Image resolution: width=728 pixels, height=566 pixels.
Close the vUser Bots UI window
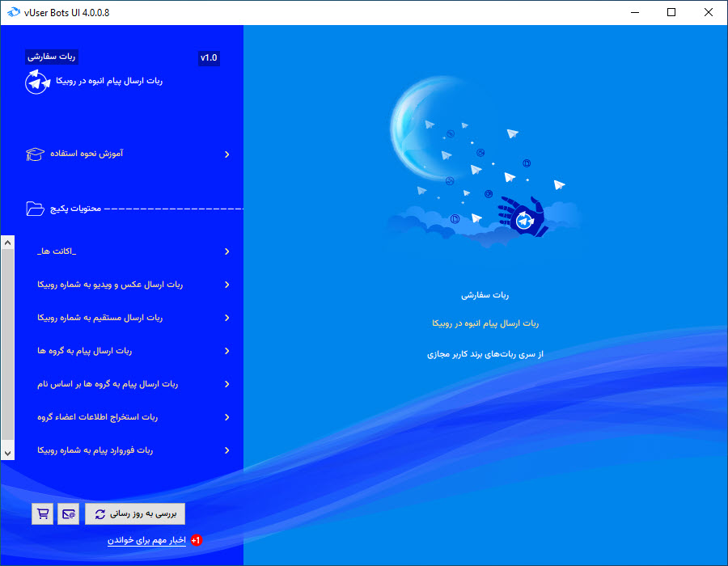tap(709, 12)
